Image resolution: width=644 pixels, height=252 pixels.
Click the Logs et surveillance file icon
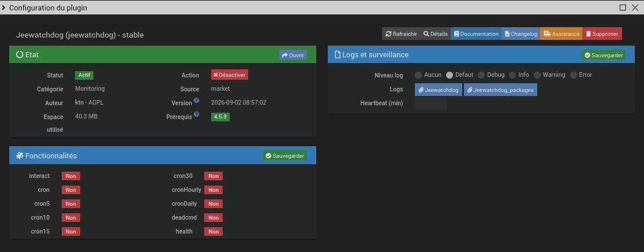338,55
